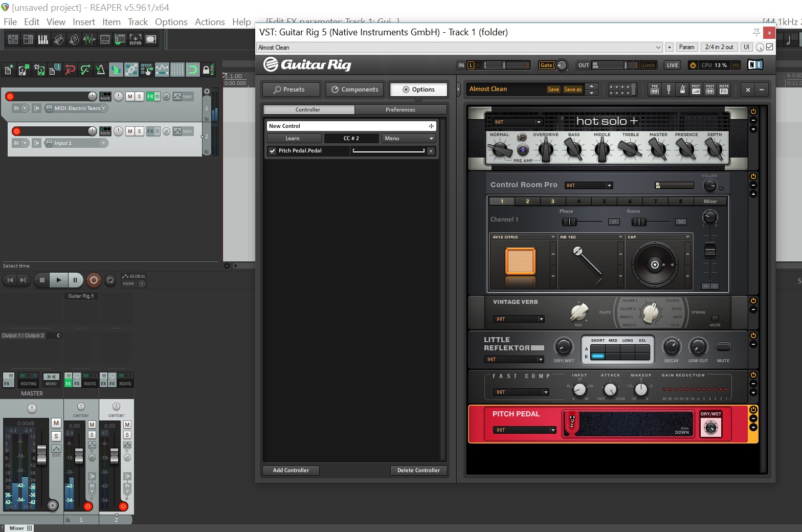Toggle the REAPER metronome icon
This screenshot has height=532, width=802.
coord(101,70)
